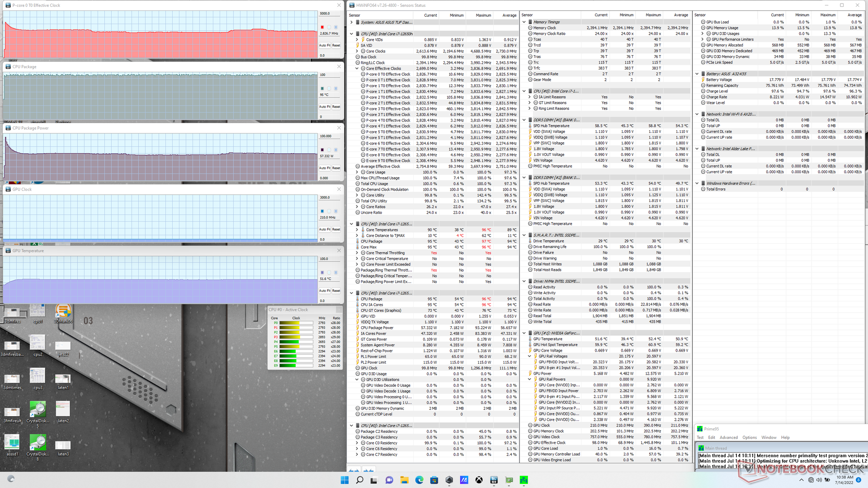
Task: Click the 3000.0 maximum field in GPU Clock graph
Action: pos(330,197)
